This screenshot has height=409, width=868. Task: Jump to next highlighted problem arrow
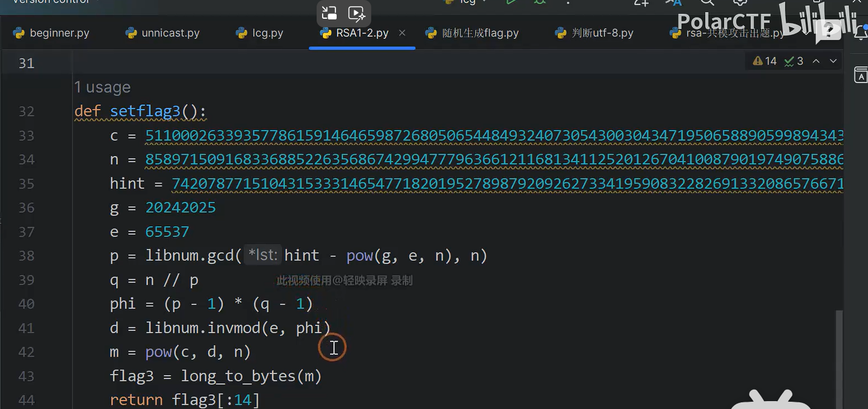click(833, 61)
